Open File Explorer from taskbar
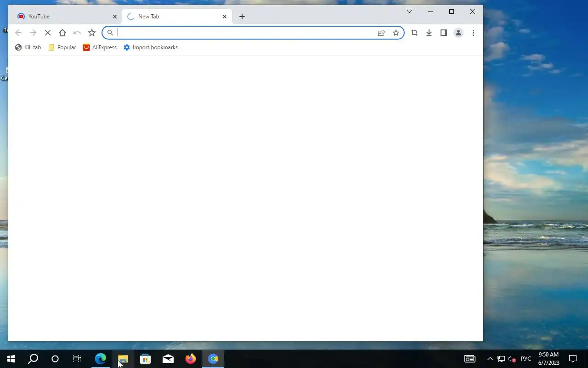 click(123, 359)
